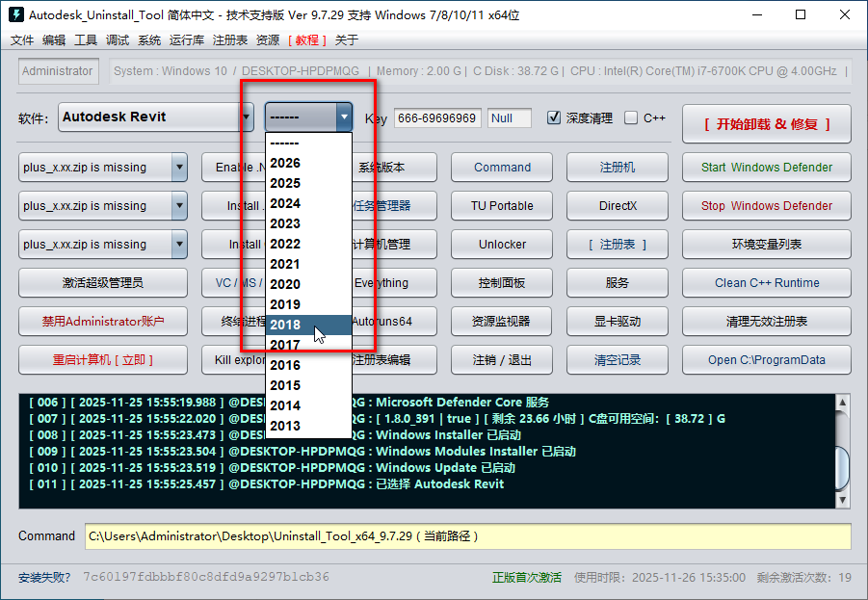Open C:\ProgramData folder button
The height and width of the screenshot is (600, 868).
(767, 360)
